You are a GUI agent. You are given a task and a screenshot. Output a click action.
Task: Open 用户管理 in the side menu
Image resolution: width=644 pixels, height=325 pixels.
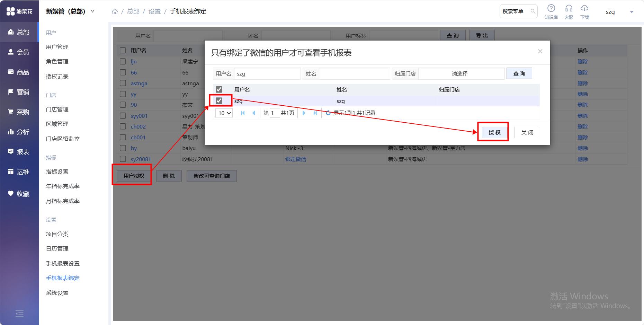57,47
